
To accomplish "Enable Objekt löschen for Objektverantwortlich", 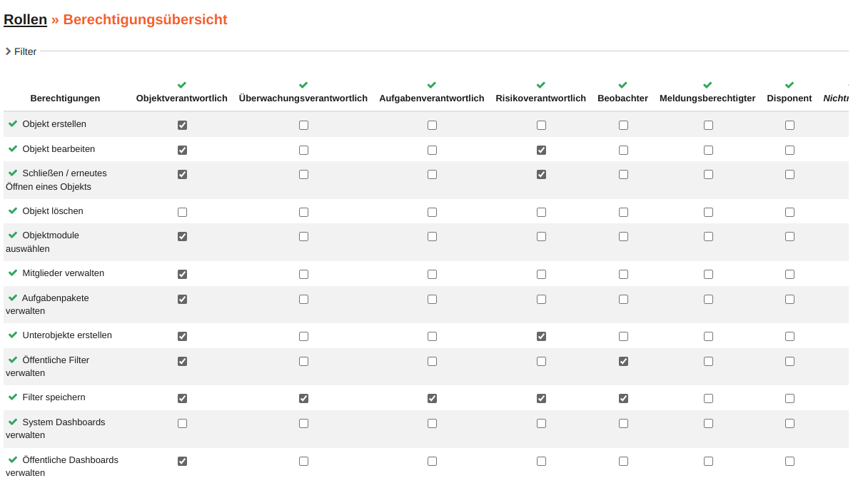I will click(182, 212).
